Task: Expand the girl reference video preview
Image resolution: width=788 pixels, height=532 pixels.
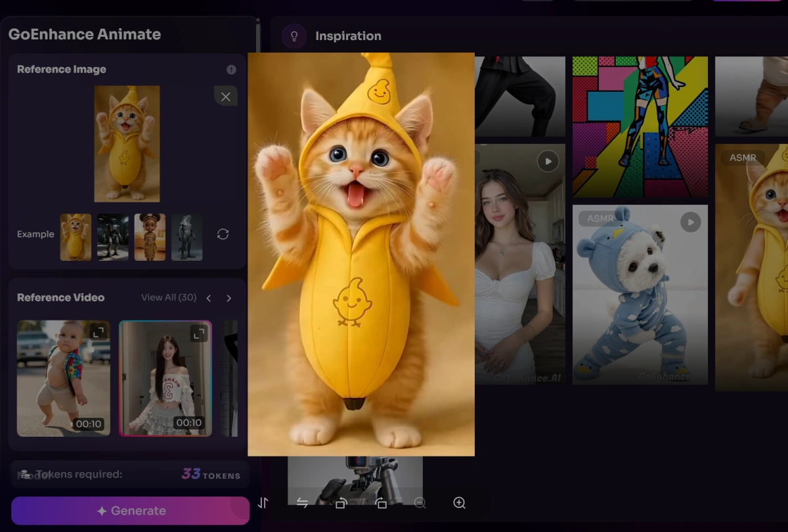Action: 199,334
